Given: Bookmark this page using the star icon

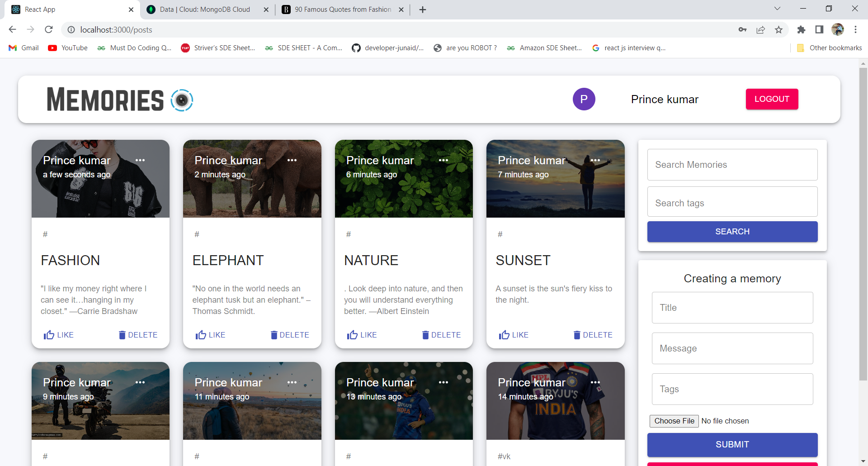Looking at the screenshot, I should coord(778,29).
